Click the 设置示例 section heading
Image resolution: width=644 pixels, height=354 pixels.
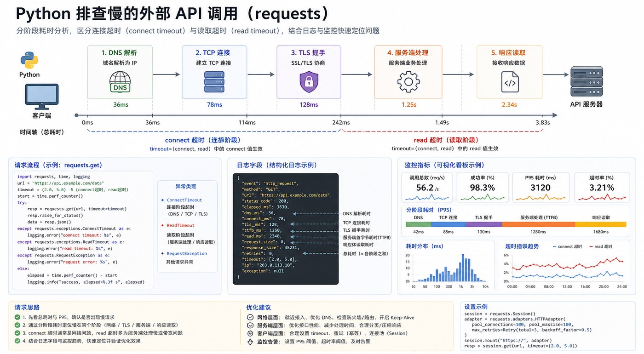476,307
